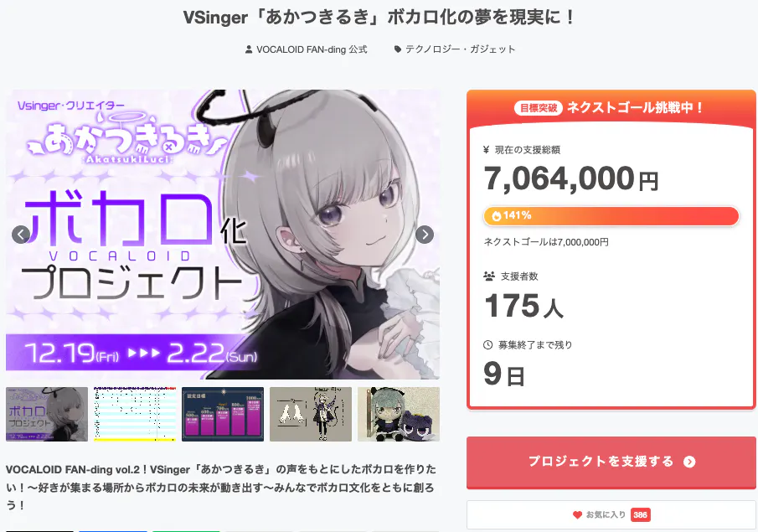Select first thumbnail with ボカロ化 banner
Image resolution: width=758 pixels, height=532 pixels.
(47, 414)
